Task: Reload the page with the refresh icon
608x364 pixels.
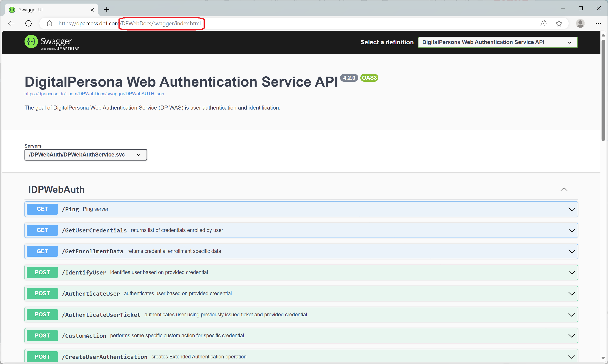Action: click(x=29, y=23)
